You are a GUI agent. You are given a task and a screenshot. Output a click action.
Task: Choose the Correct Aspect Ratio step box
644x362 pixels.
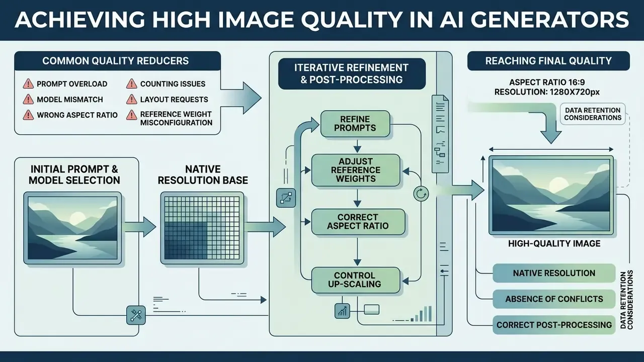coord(357,222)
